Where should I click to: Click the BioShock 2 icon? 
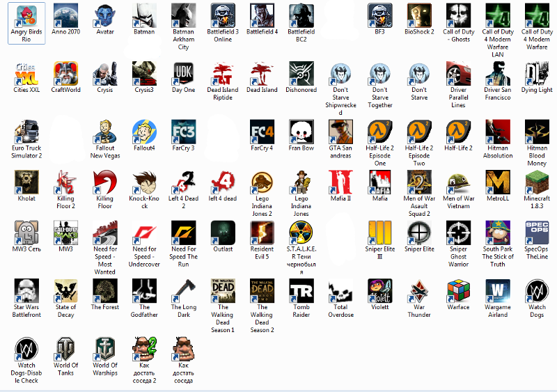(420, 15)
